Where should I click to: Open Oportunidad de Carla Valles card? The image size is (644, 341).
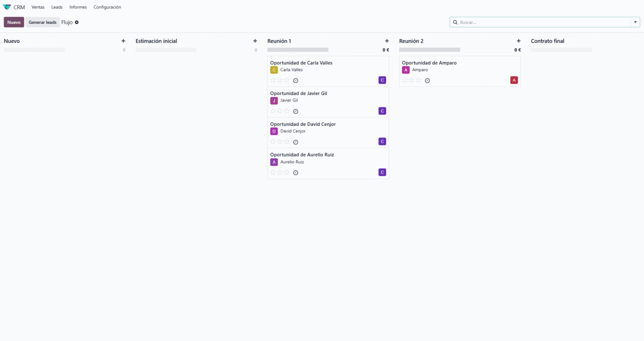click(328, 71)
